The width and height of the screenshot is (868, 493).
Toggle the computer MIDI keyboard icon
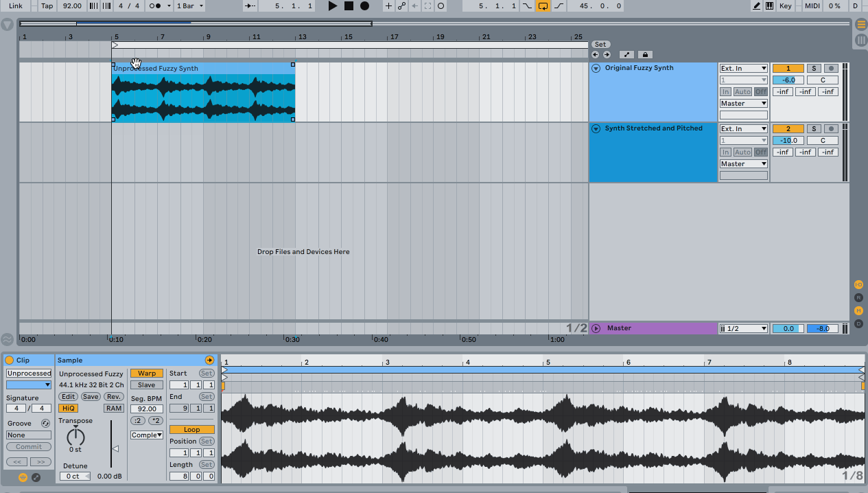(x=769, y=5)
